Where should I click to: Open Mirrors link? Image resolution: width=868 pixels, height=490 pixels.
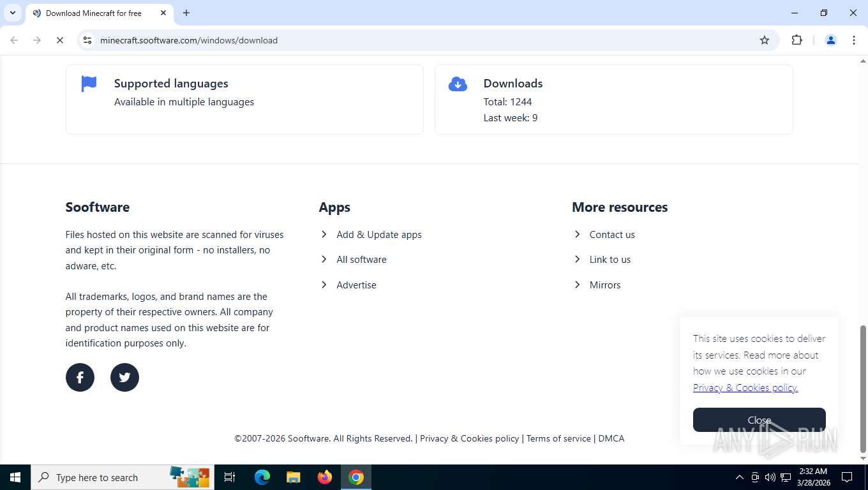pyautogui.click(x=605, y=285)
